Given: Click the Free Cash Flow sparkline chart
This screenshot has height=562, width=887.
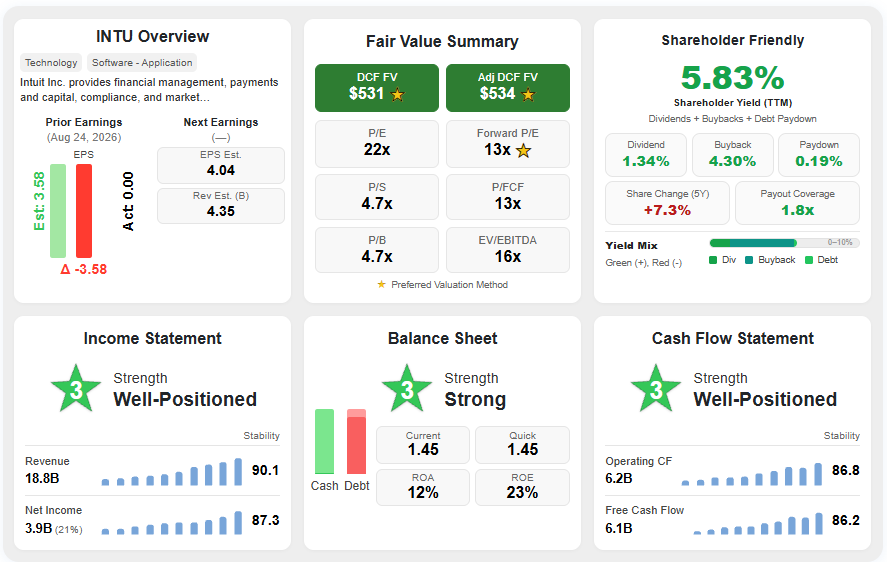Looking at the screenshot, I should click(x=758, y=524).
